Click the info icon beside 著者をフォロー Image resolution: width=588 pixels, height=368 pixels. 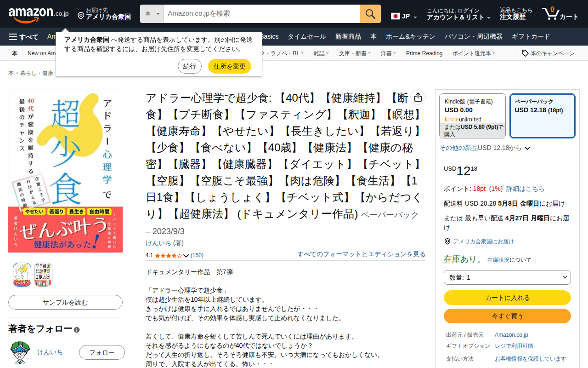coord(77,330)
